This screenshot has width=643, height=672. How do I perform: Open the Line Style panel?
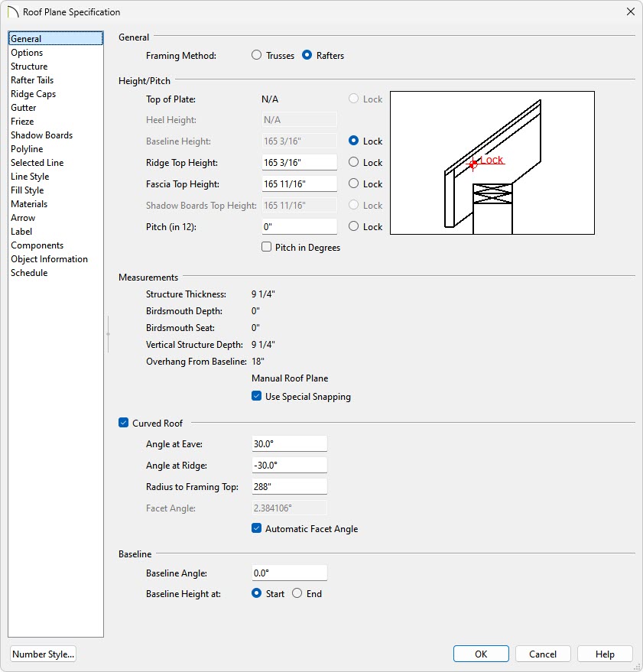(56, 176)
